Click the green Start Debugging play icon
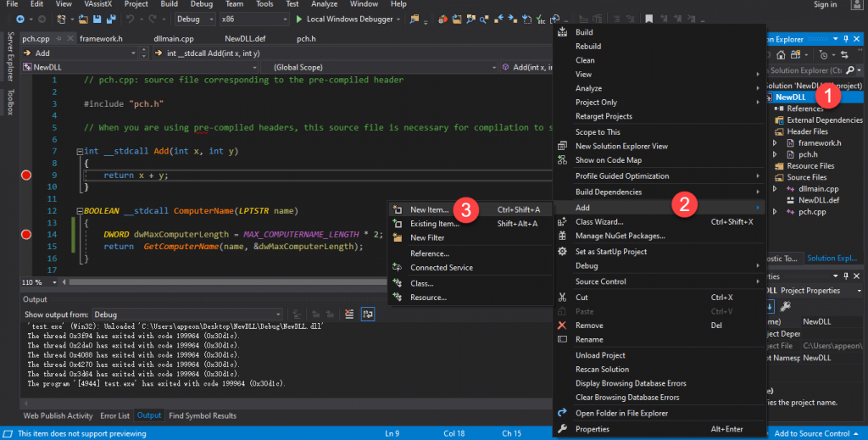 (299, 19)
